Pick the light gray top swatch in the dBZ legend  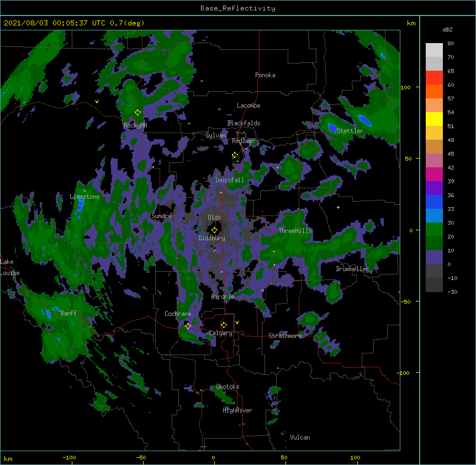click(434, 50)
